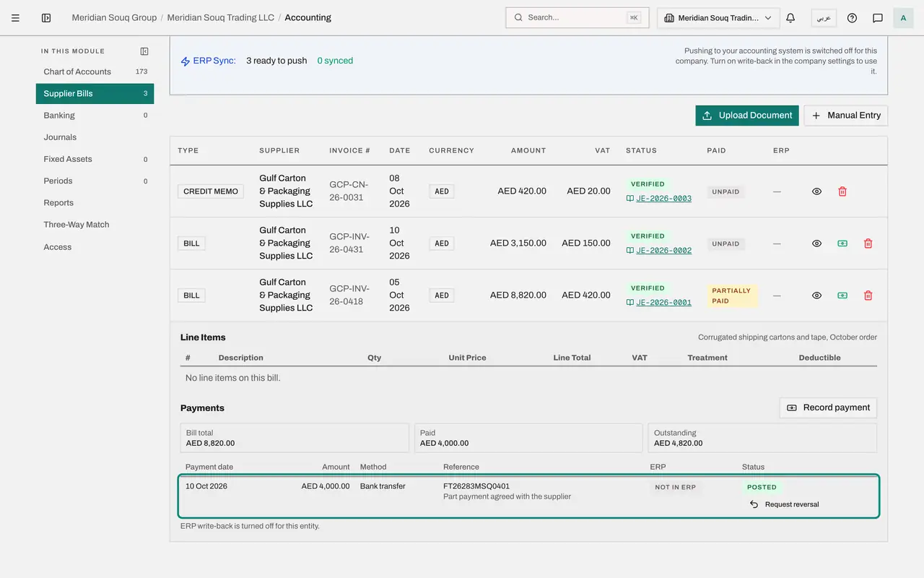Click Upload Document button
This screenshot has height=578, width=924.
[x=747, y=116]
